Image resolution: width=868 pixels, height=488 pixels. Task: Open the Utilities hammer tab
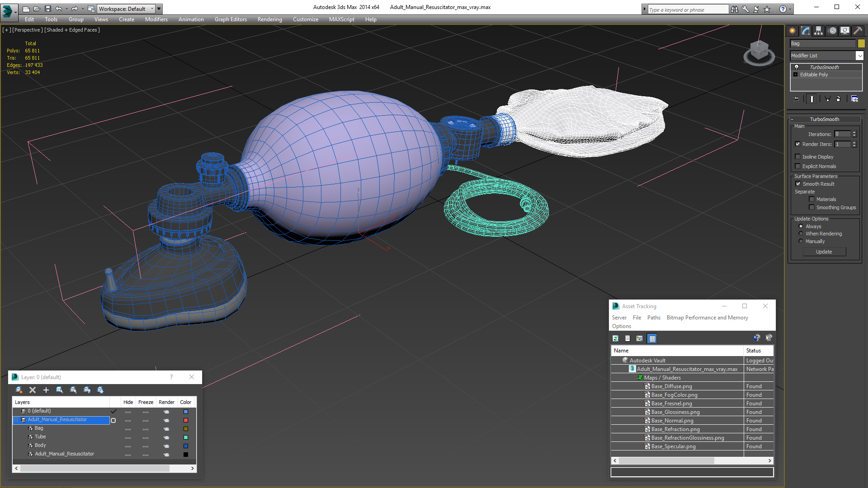(857, 31)
